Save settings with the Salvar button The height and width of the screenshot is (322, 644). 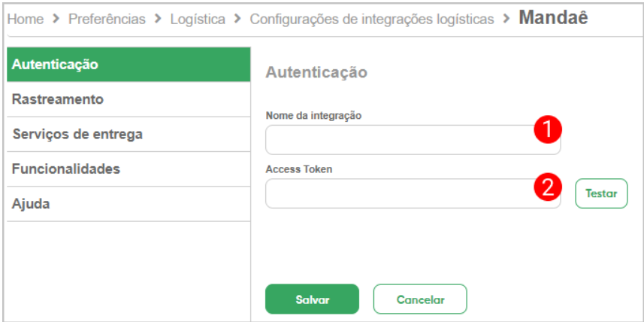pos(312,299)
